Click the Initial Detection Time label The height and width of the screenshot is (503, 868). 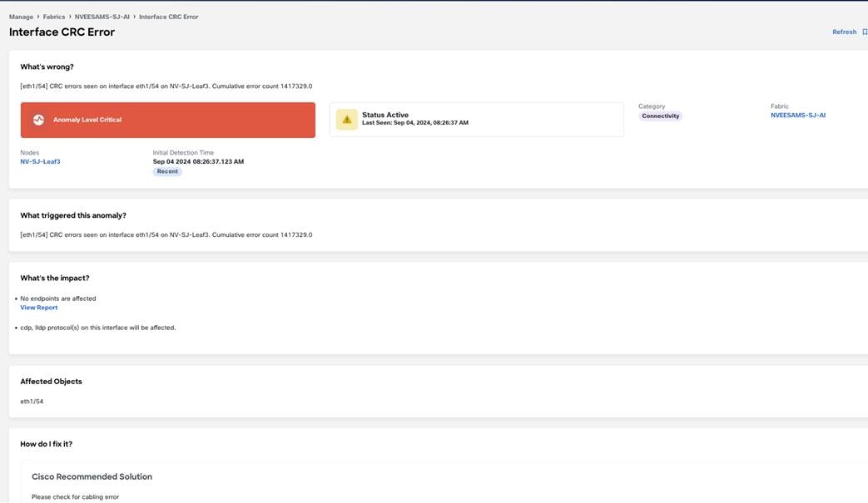[183, 152]
